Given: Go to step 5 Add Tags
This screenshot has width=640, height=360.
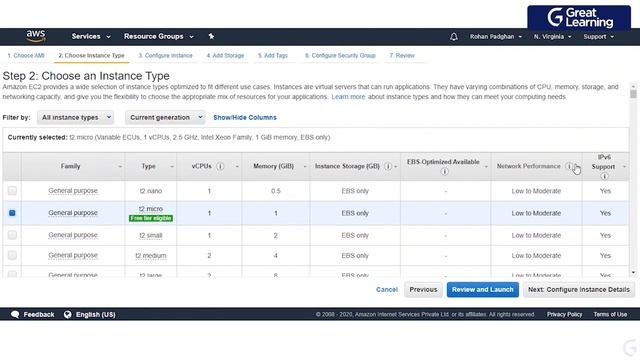Looking at the screenshot, I should (x=273, y=56).
